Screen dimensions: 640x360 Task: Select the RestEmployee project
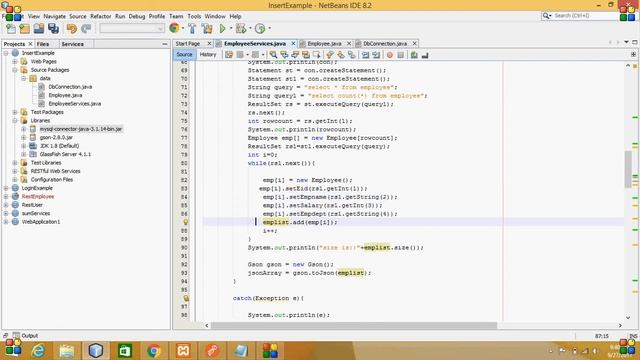tap(38, 197)
